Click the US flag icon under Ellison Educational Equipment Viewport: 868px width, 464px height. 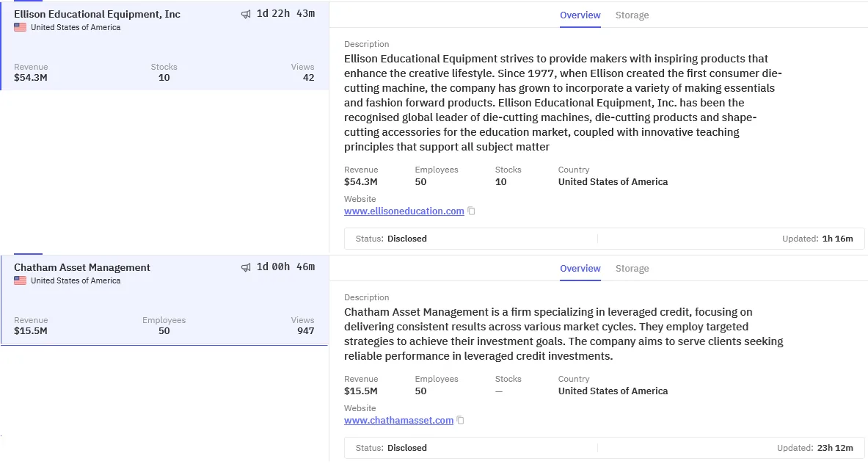(x=19, y=27)
